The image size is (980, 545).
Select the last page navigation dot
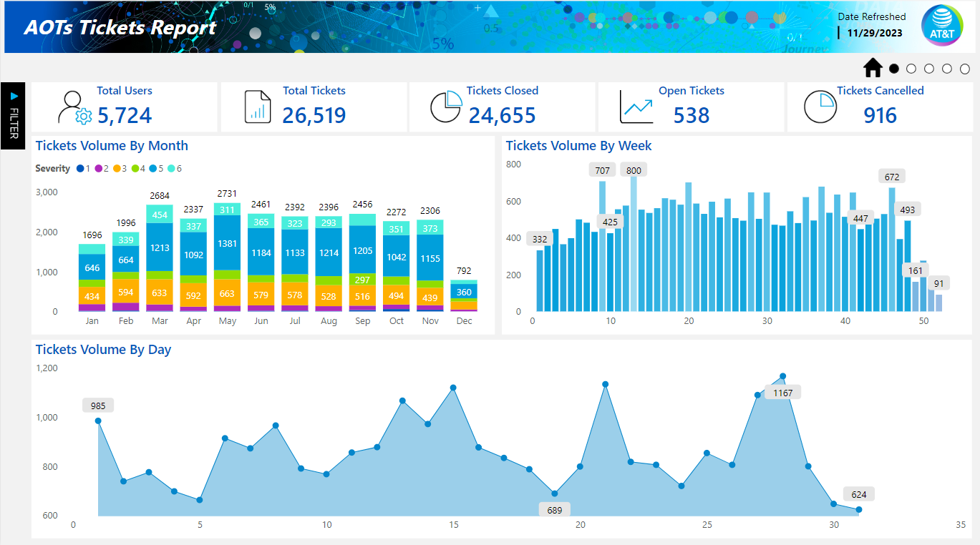coord(965,69)
